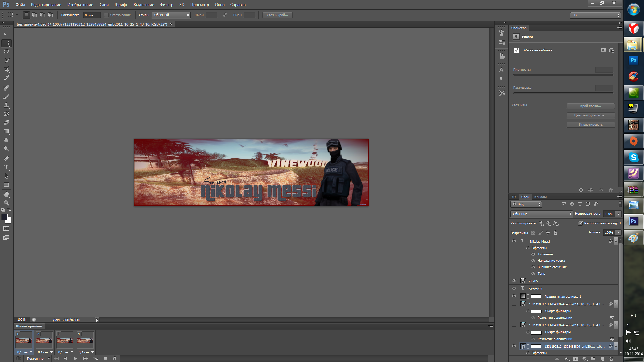Click the Уточн. край button

277,15
